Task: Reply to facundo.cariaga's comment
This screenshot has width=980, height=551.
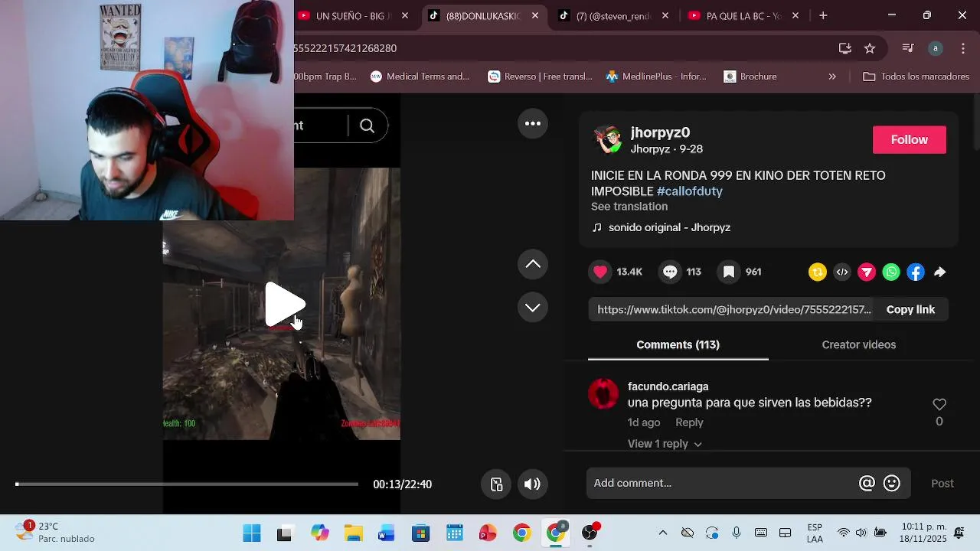Action: pyautogui.click(x=689, y=422)
